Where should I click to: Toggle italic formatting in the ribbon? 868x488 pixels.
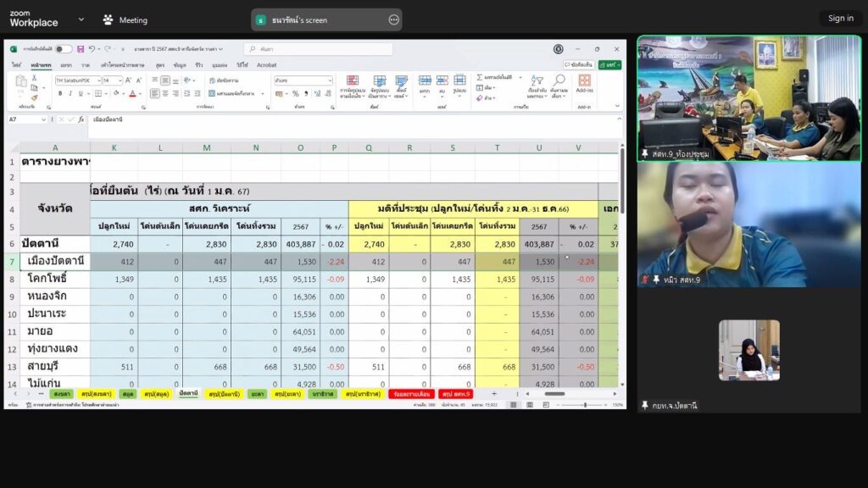click(70, 93)
